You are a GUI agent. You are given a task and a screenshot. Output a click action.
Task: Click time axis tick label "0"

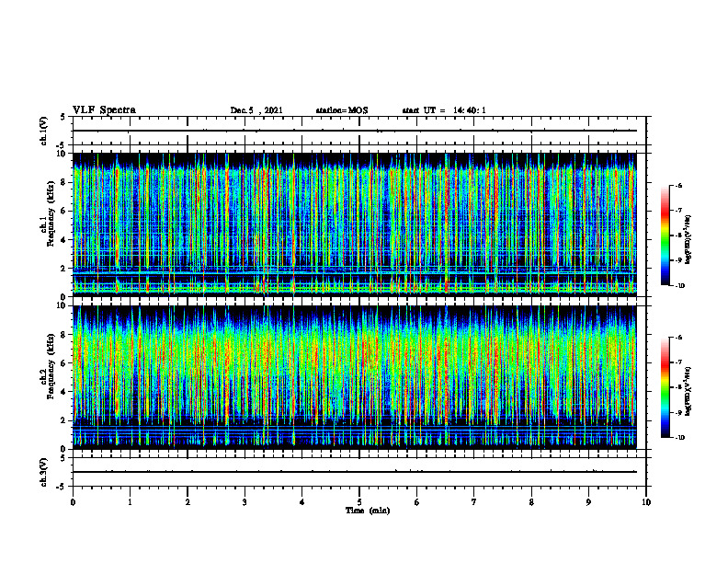point(73,502)
